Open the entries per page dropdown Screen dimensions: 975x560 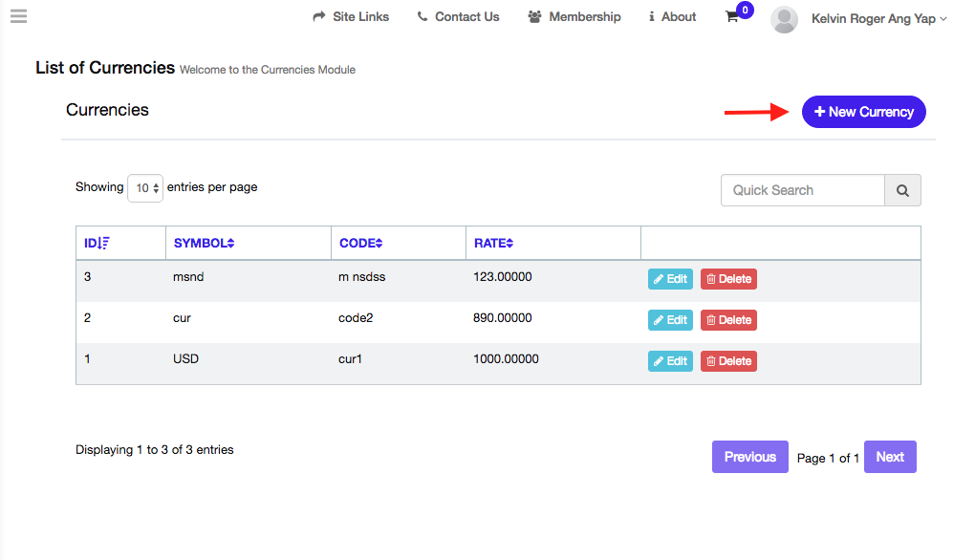click(x=145, y=188)
